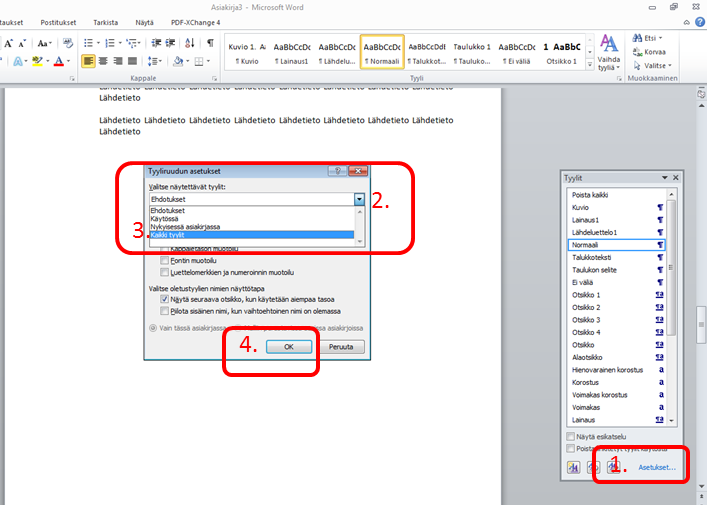Enable Näytä esikatselu checkbox
The width and height of the screenshot is (707, 505).
[571, 436]
